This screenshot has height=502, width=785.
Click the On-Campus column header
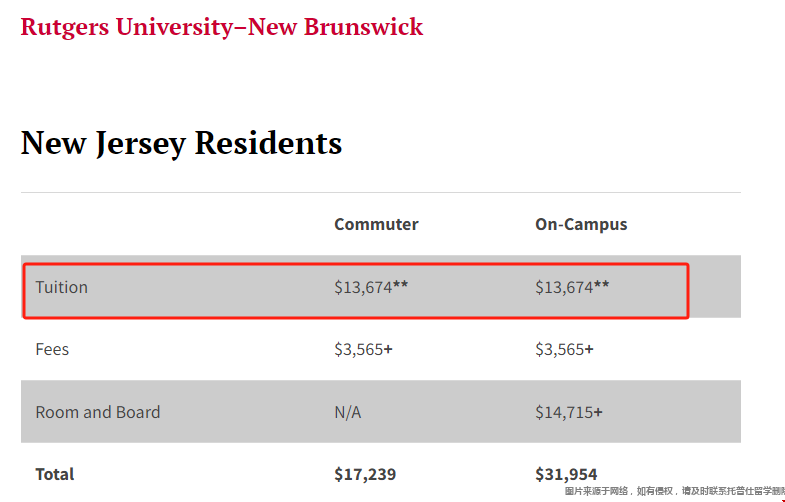(x=581, y=224)
